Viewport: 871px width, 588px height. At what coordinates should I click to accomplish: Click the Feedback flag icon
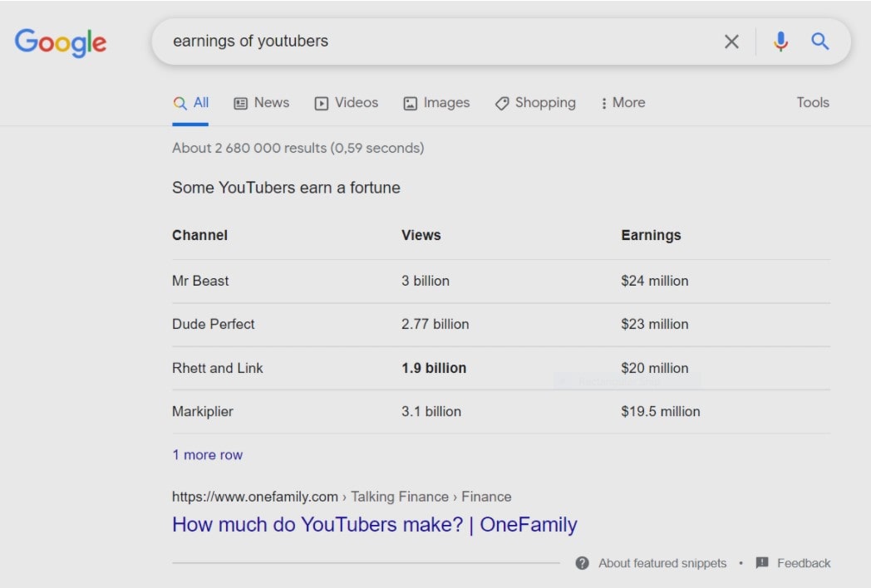[762, 562]
